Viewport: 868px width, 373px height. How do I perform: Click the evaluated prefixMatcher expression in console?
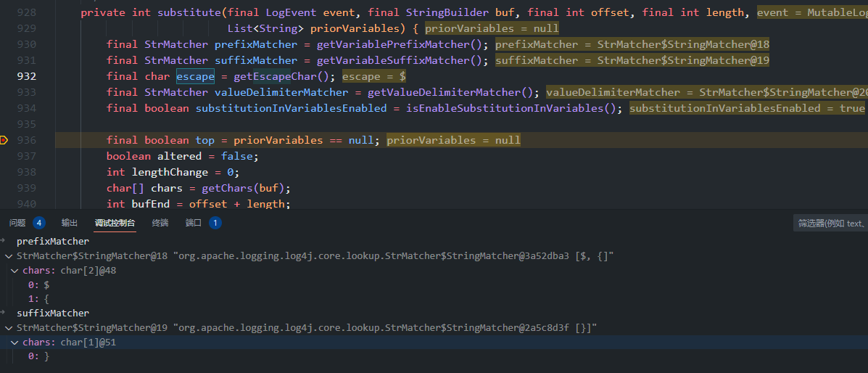coord(53,242)
